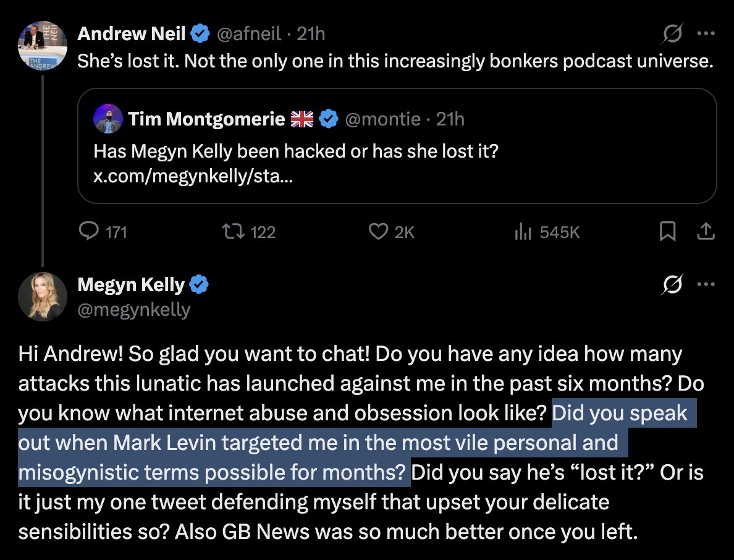Screen dimensions: 734x560
Task: Click Grok icon on Megyn Kelly's post
Action: click(x=672, y=285)
